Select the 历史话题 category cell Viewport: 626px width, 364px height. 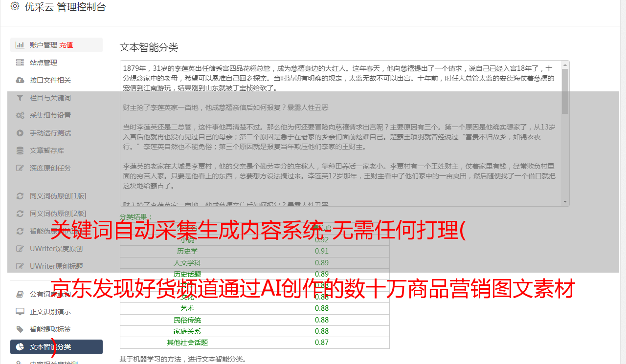click(187, 274)
